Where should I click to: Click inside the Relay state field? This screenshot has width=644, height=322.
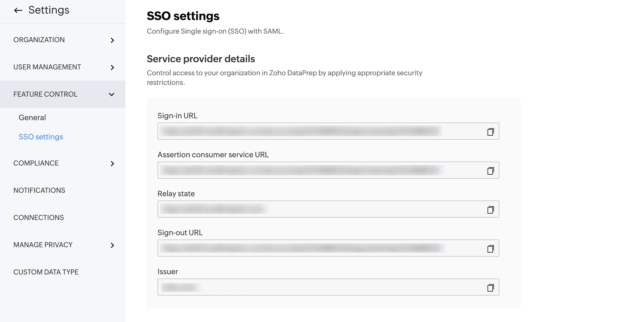click(320, 209)
